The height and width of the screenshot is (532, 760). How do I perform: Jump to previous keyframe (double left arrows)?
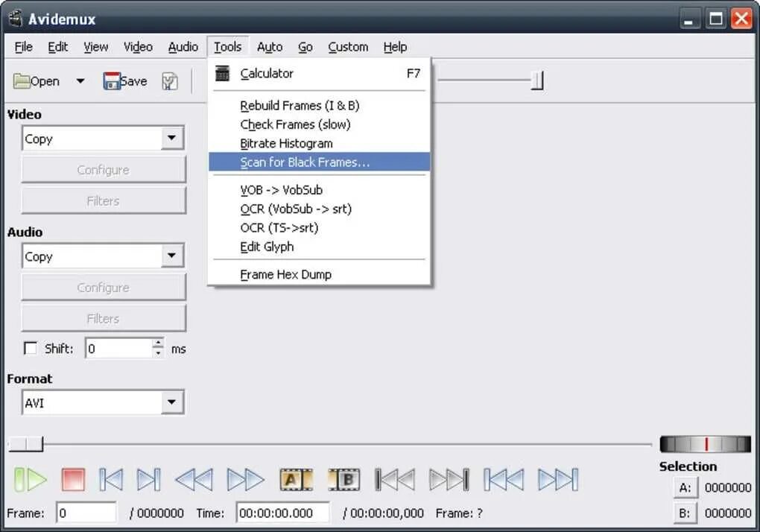(x=194, y=479)
